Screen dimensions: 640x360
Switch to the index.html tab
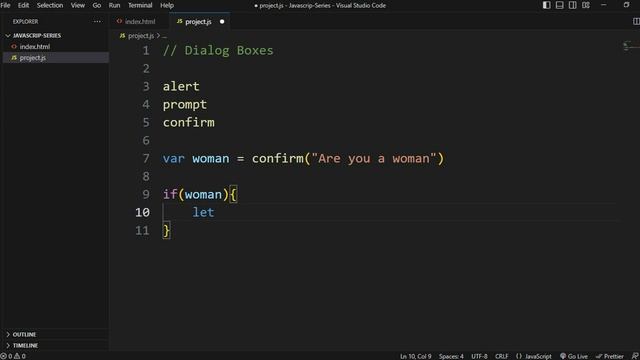point(139,21)
